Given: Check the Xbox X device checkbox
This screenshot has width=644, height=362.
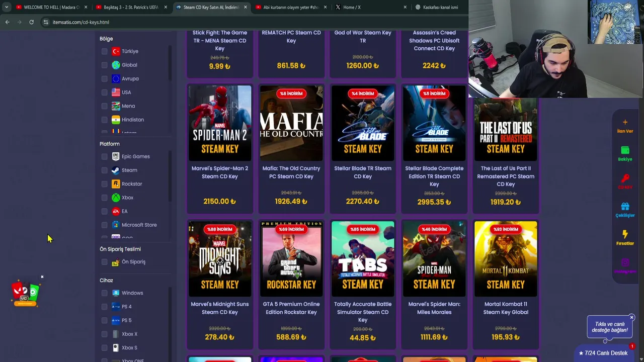Looking at the screenshot, I should pyautogui.click(x=104, y=334).
